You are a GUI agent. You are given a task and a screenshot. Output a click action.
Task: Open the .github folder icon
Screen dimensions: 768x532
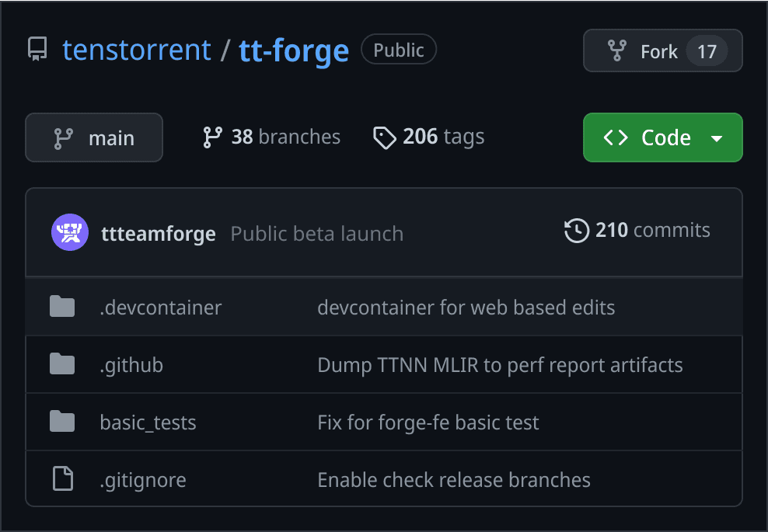(x=62, y=364)
